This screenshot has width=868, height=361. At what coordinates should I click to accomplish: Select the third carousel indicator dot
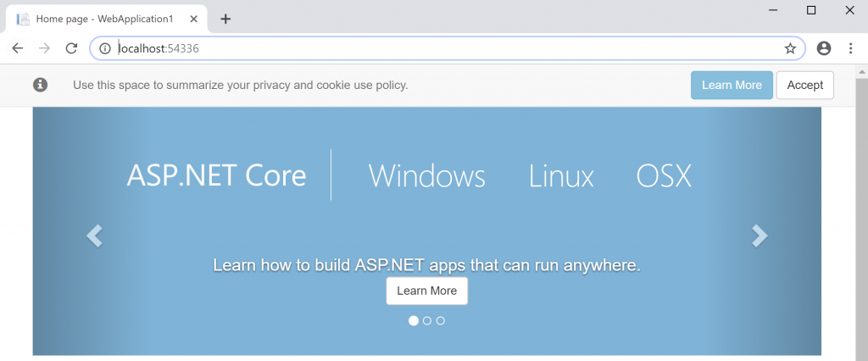tap(440, 320)
